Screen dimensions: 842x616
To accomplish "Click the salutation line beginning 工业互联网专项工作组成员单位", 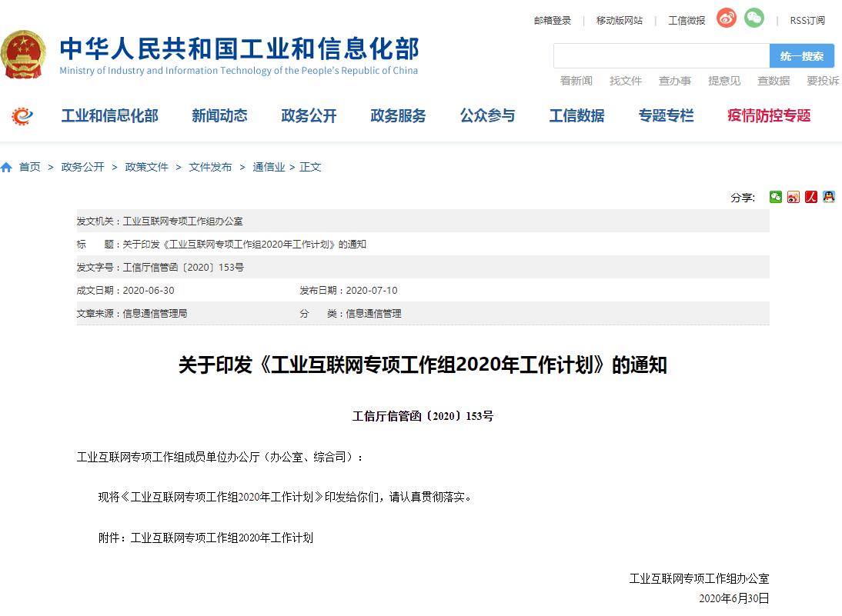I will tap(219, 457).
